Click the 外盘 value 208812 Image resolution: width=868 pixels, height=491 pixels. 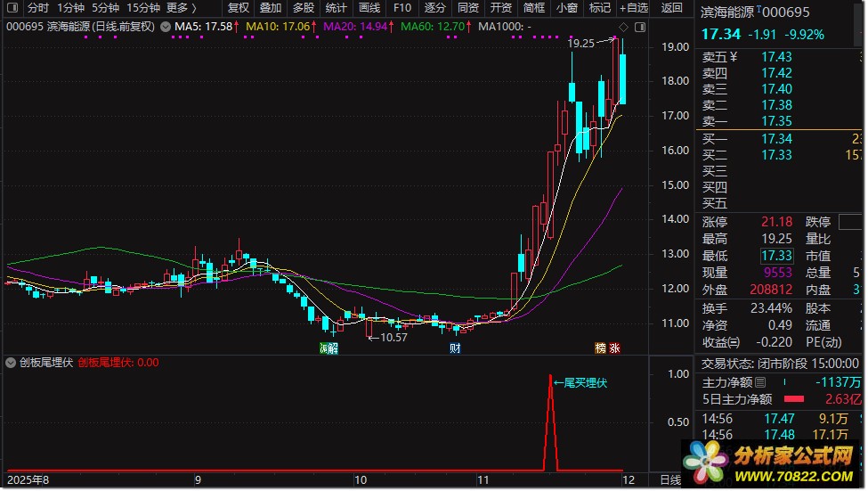(771, 290)
